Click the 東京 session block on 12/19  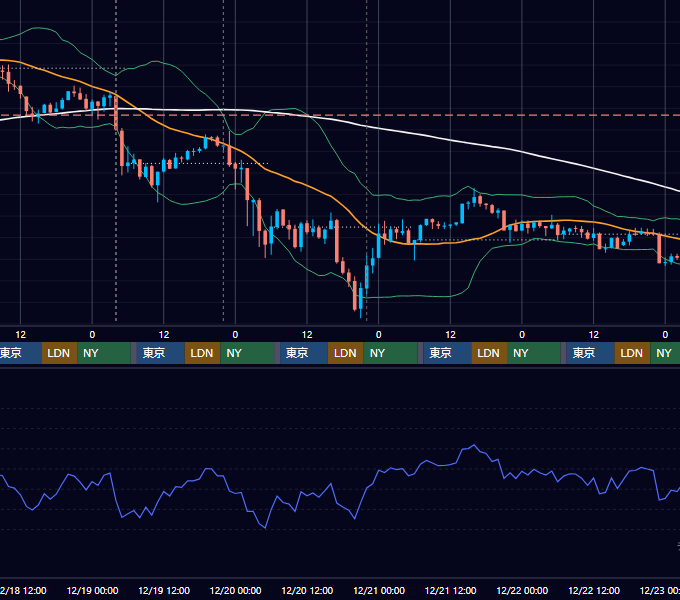160,353
